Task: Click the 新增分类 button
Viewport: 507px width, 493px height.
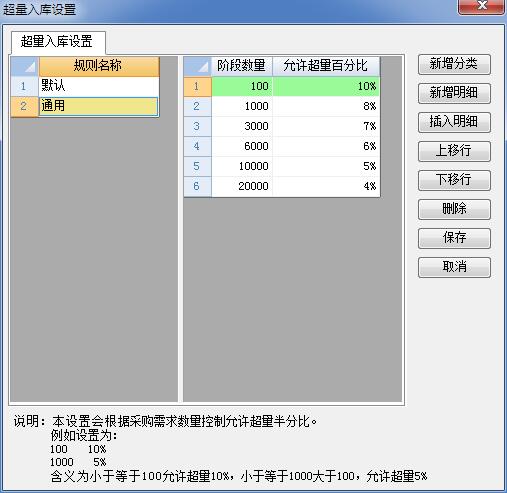Action: 454,64
